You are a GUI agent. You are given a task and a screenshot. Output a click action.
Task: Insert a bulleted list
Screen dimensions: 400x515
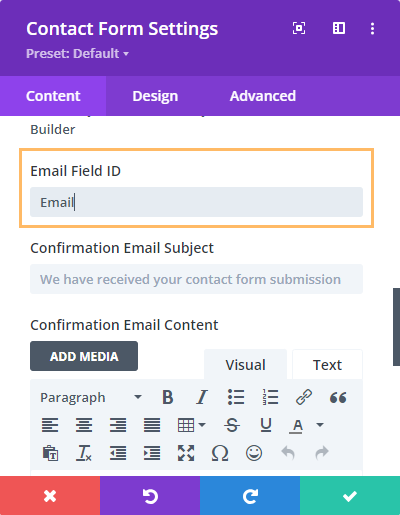[x=236, y=397]
